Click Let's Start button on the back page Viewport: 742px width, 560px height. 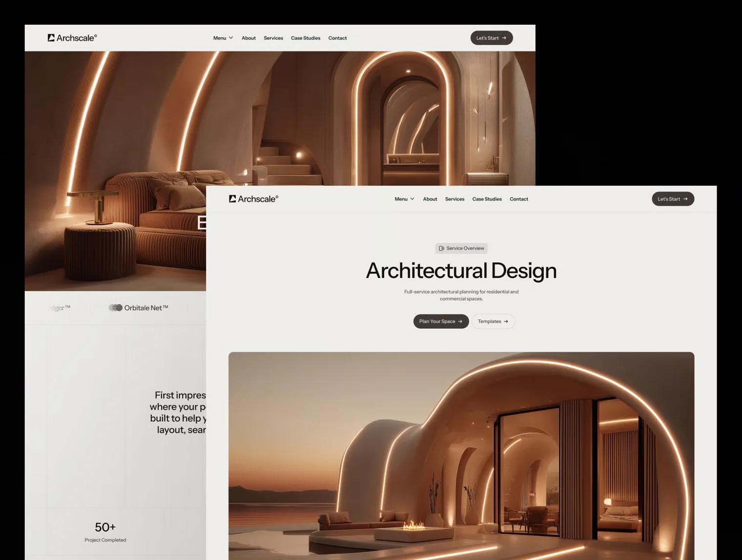pyautogui.click(x=492, y=38)
